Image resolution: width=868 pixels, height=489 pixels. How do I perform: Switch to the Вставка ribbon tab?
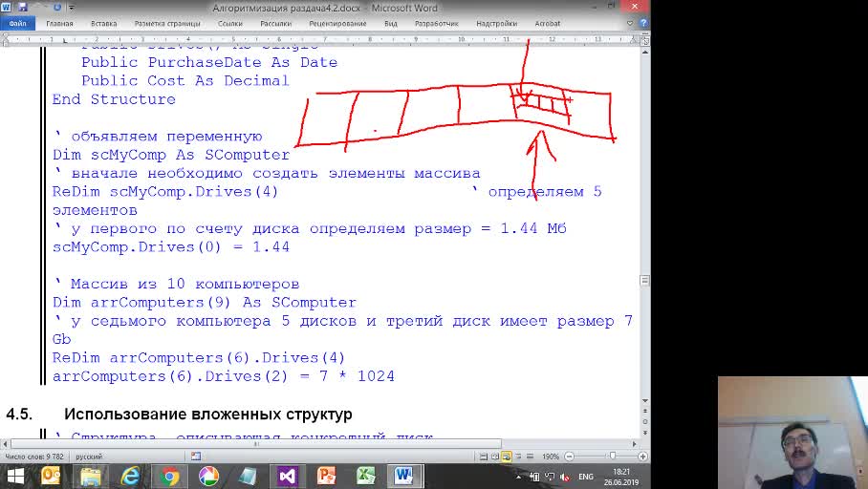coord(103,24)
